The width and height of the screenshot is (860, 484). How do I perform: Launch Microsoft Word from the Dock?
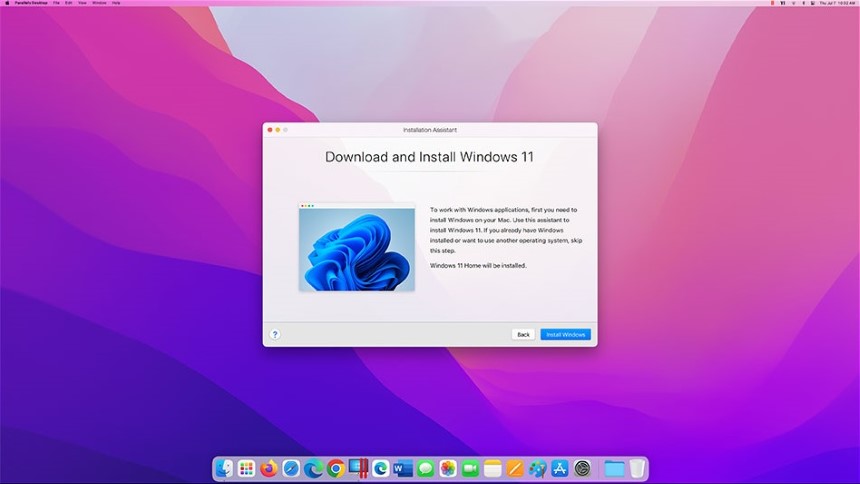click(x=403, y=469)
